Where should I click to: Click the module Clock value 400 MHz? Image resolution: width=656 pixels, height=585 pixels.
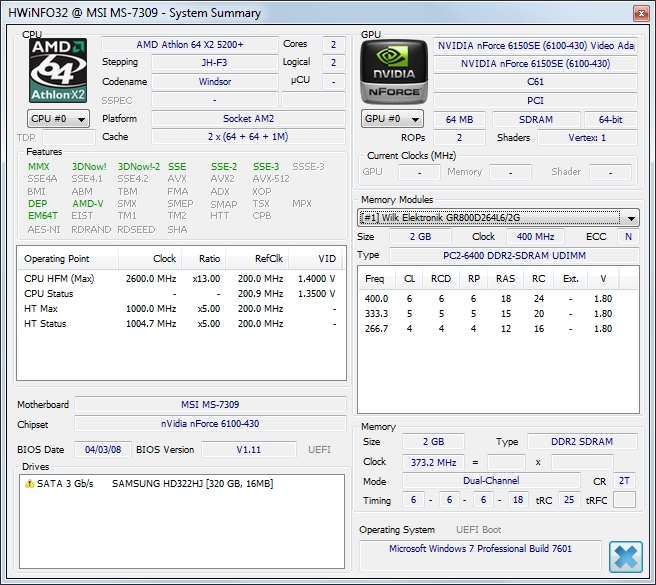(x=535, y=237)
